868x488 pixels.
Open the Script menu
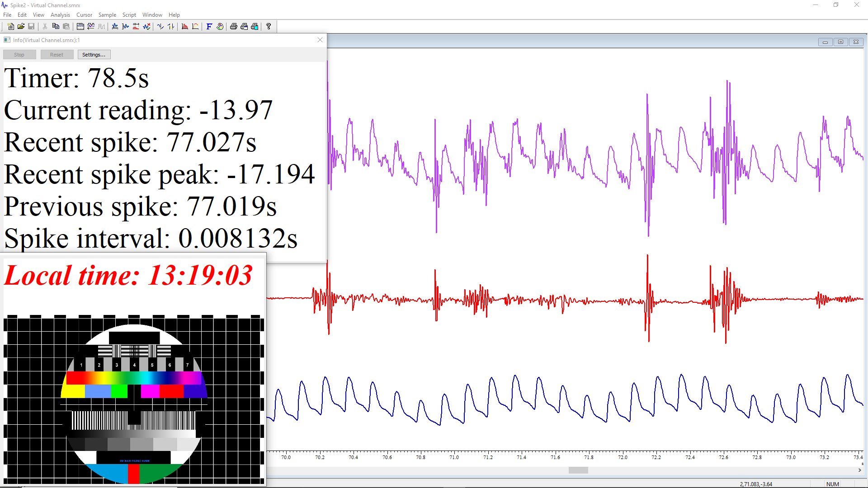pos(129,15)
